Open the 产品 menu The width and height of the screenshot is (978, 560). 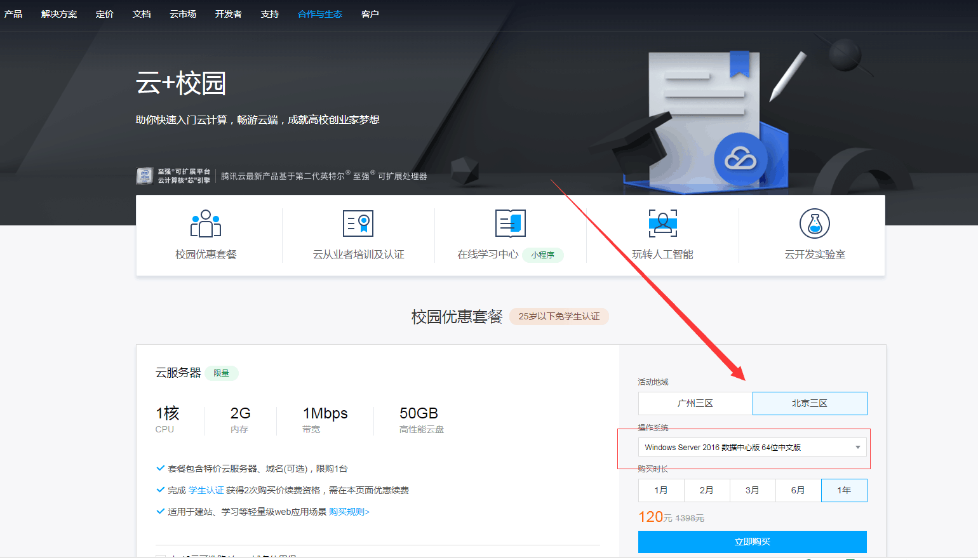(x=13, y=14)
